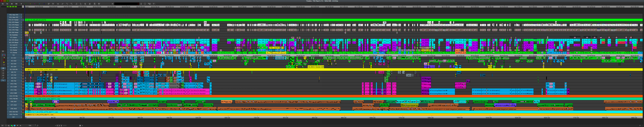Click the sliders adjustment toolbar icon

58,4
